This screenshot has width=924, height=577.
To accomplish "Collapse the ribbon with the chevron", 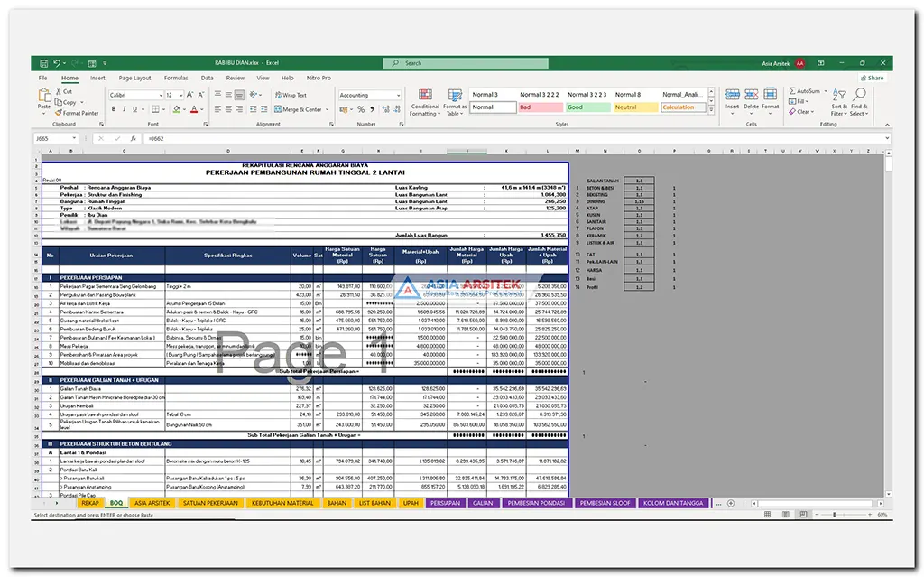I will [x=887, y=125].
